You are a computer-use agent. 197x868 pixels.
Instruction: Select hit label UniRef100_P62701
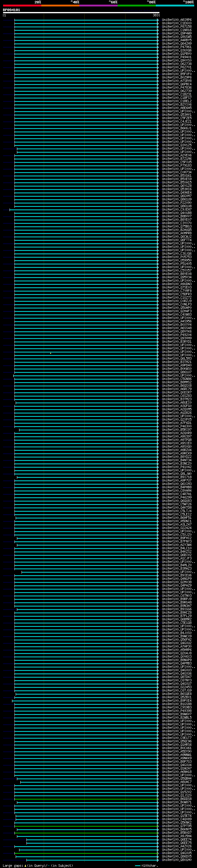pyautogui.click(x=176, y=67)
